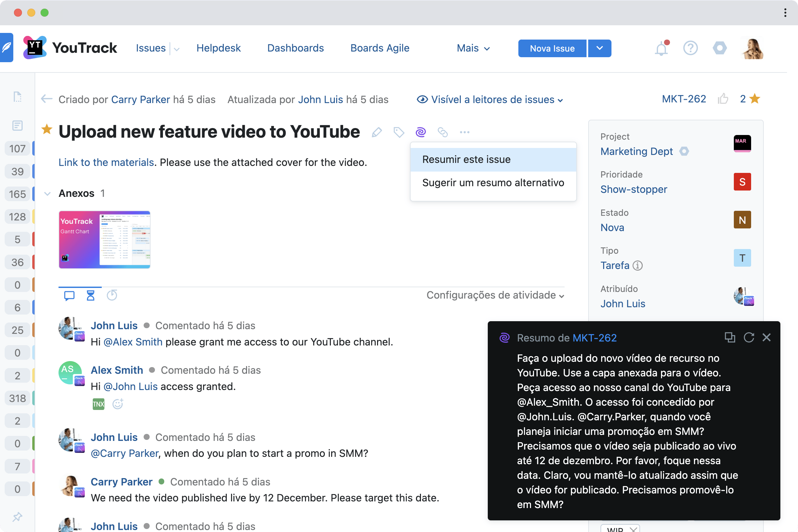Refresh the MKT-262 summary

pos(748,337)
